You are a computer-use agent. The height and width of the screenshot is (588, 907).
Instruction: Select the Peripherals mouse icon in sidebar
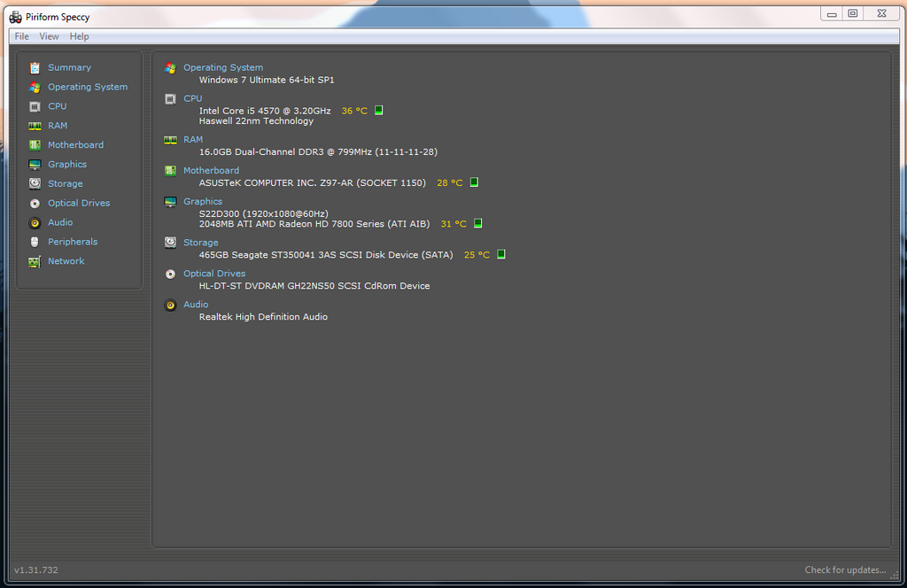point(35,243)
